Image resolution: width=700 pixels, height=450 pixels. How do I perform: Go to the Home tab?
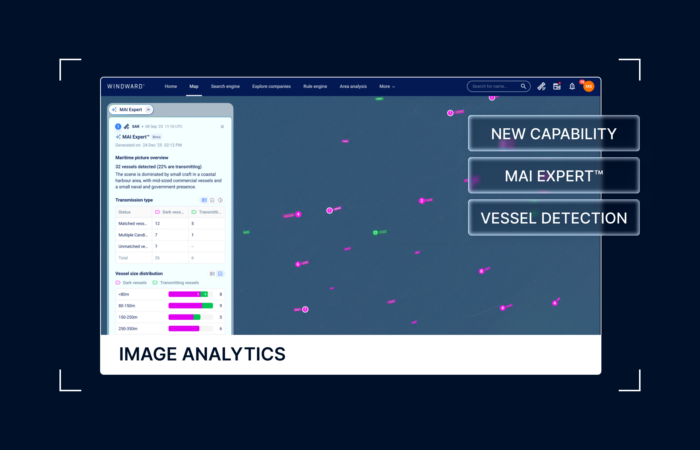171,87
